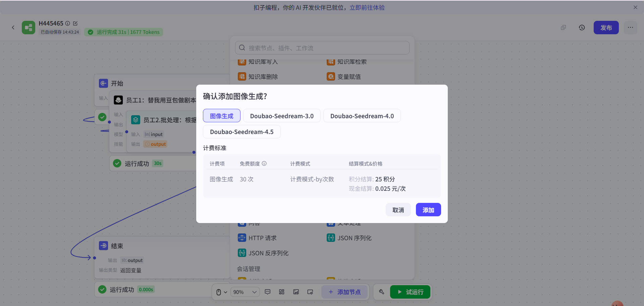644x306 pixels.
Task: Click the JSON 反序列化 teal icon
Action: pos(242,253)
